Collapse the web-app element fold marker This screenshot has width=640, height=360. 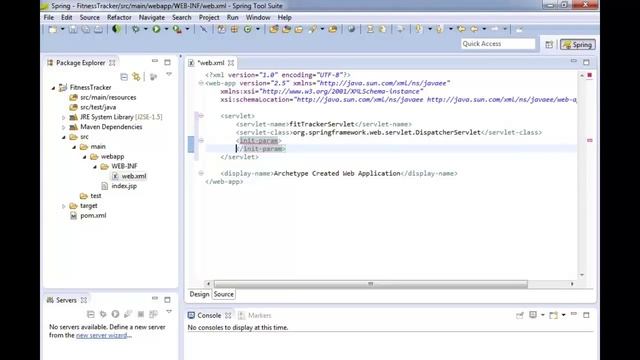(201, 83)
